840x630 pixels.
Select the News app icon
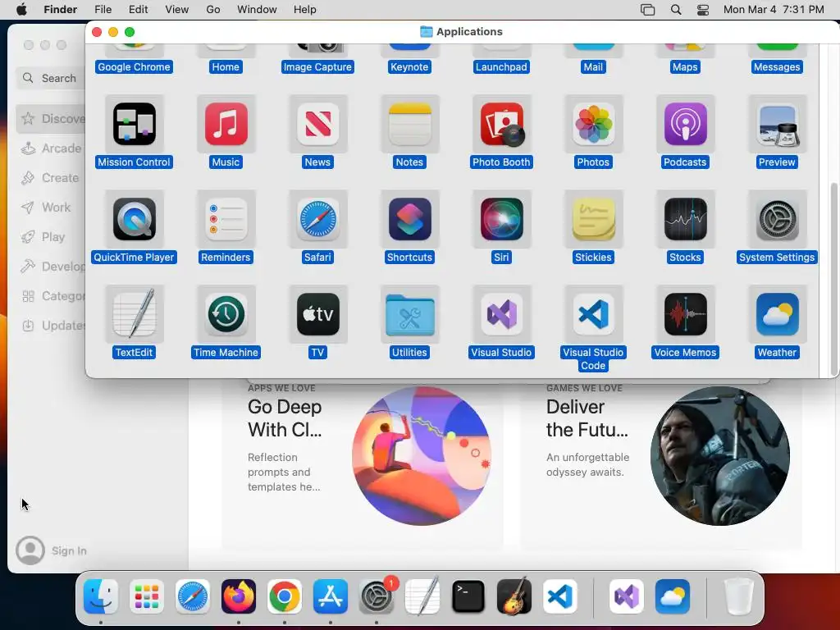tap(317, 125)
